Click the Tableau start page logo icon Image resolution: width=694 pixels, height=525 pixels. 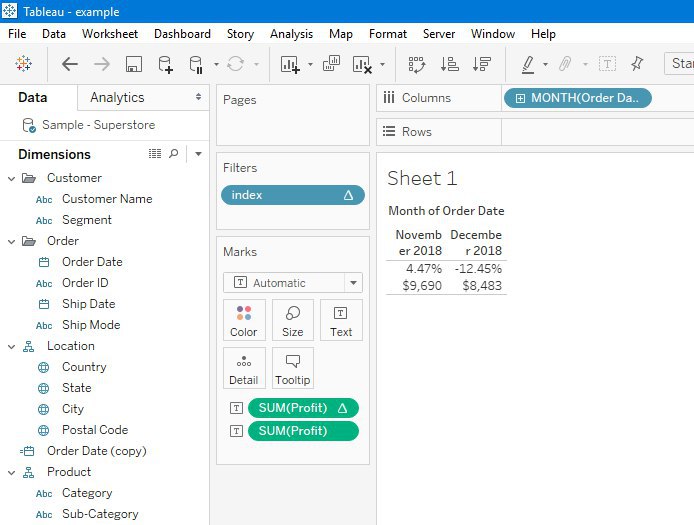[23, 64]
